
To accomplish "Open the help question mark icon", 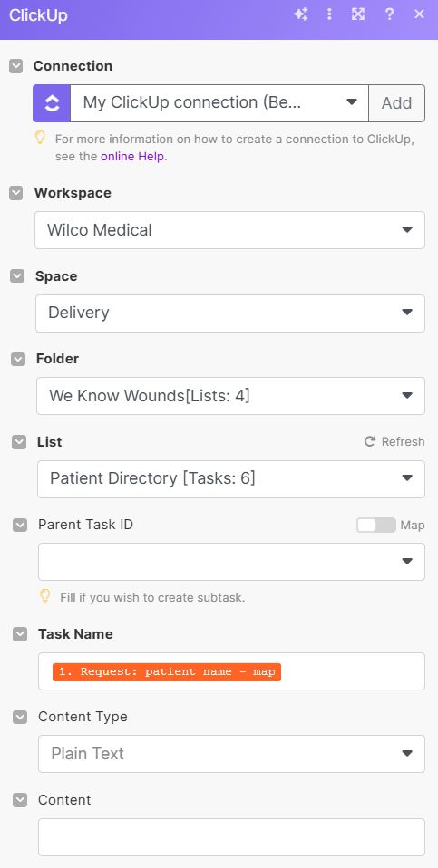I will click(x=389, y=14).
